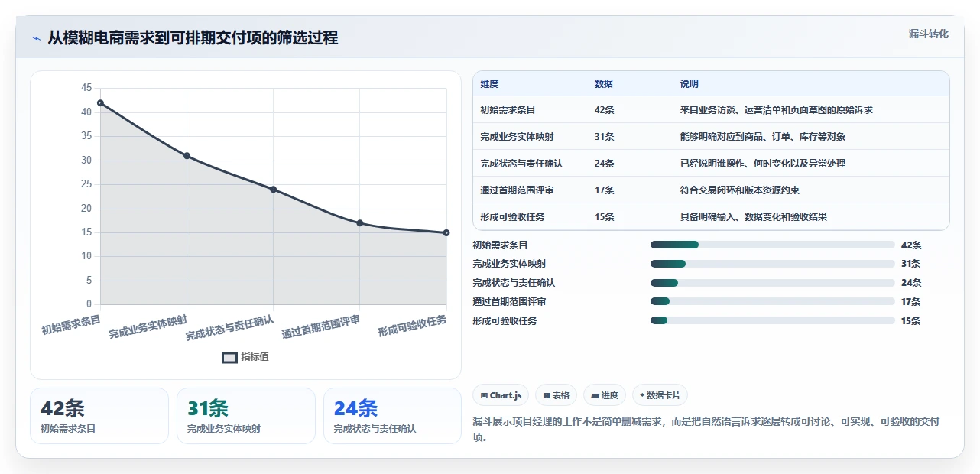980x474 pixels.
Task: Select table row cell 完成业务实体映射
Action: tap(517, 137)
